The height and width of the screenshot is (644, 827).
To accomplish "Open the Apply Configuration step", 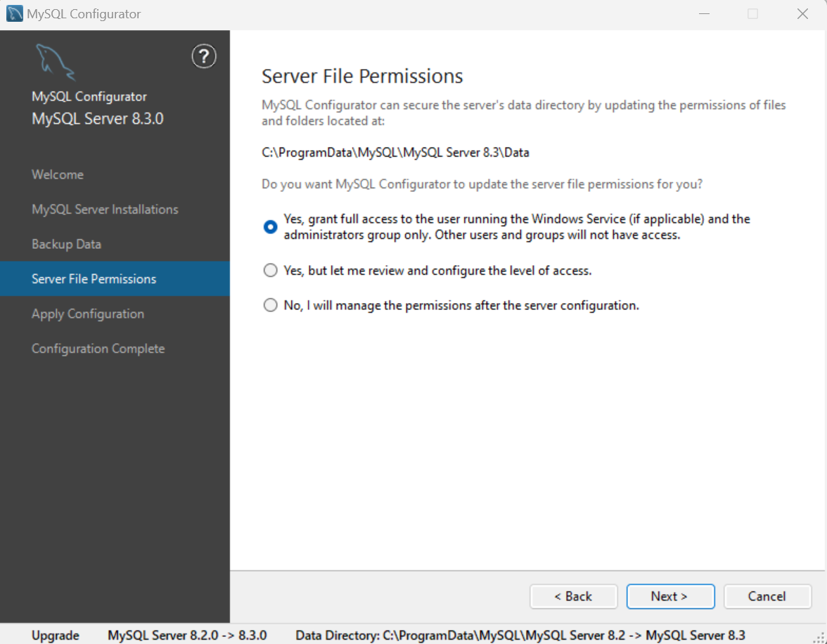I will pos(87,314).
